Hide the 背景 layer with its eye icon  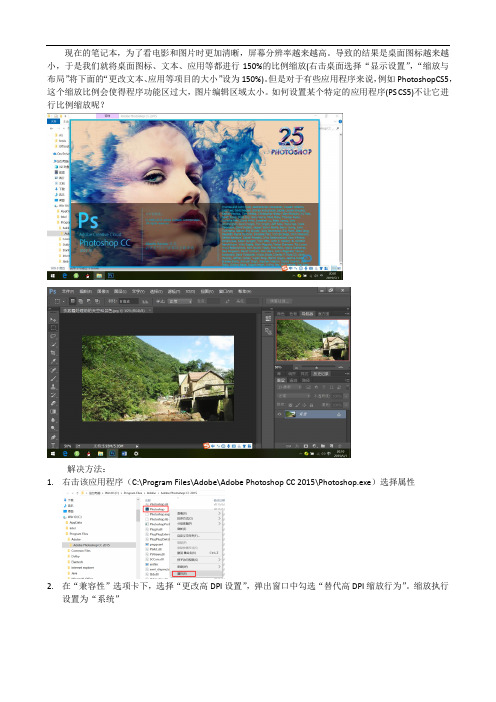tap(279, 414)
